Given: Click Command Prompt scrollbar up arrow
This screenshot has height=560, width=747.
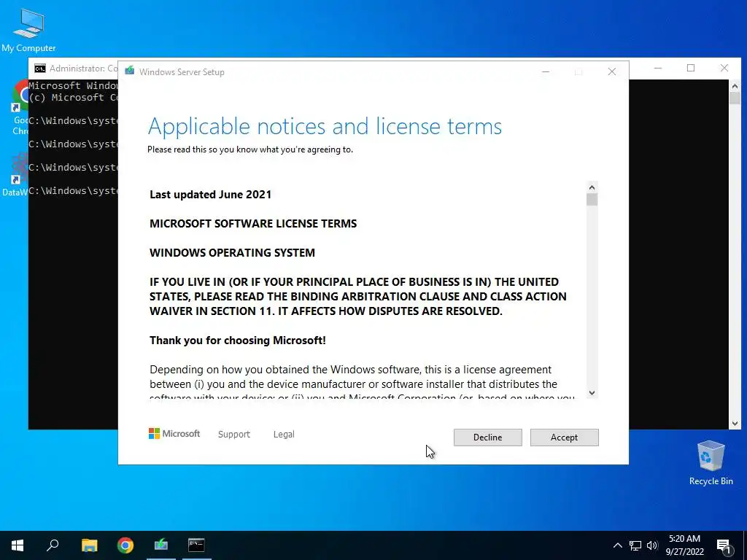Looking at the screenshot, I should [x=735, y=86].
